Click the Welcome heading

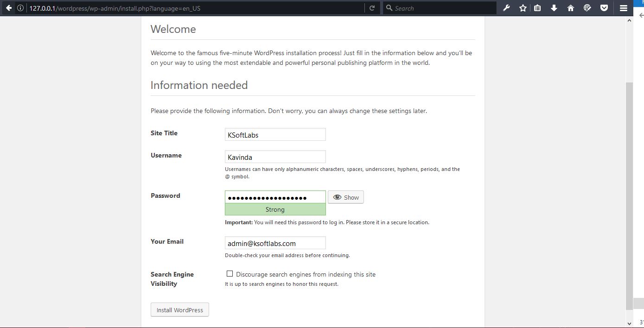173,29
